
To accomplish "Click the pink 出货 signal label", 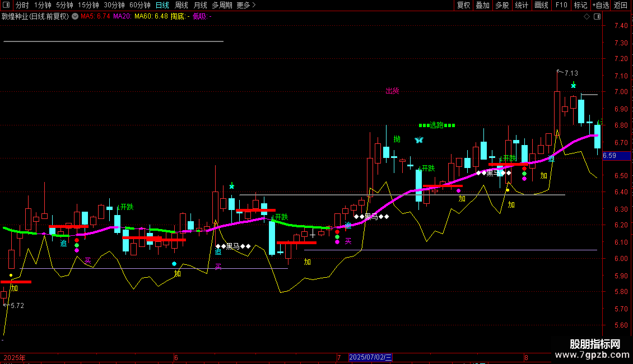I will point(392,91).
